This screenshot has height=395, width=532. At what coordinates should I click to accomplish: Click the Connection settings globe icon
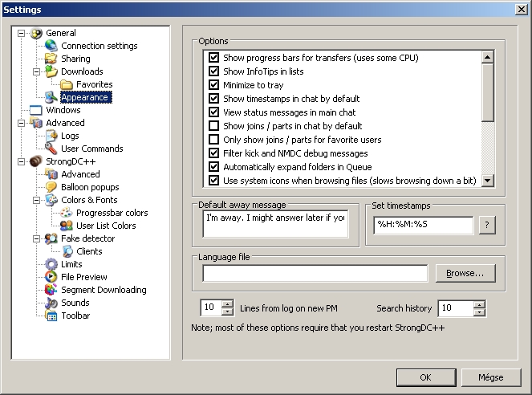tap(51, 46)
